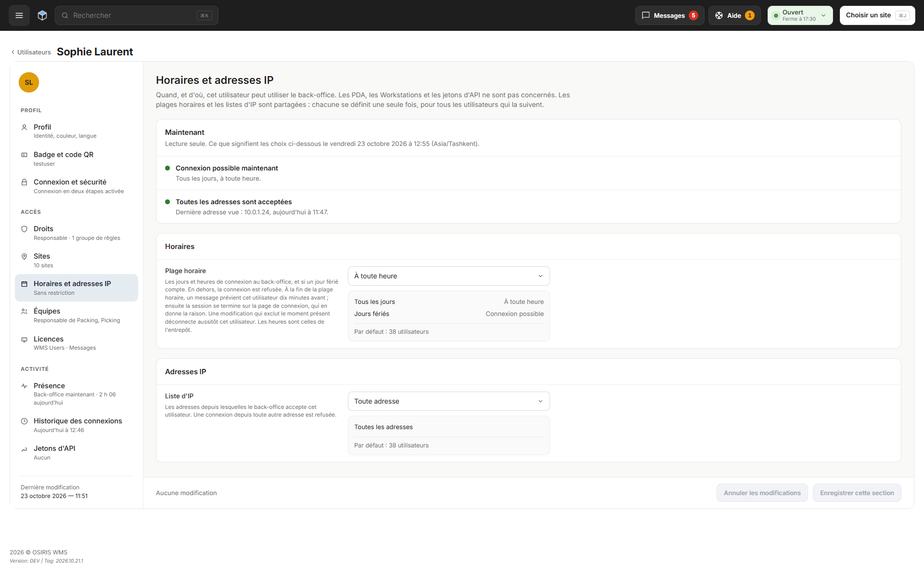The image size is (924, 577).
Task: Open Jetons d'API section
Action: tap(77, 453)
